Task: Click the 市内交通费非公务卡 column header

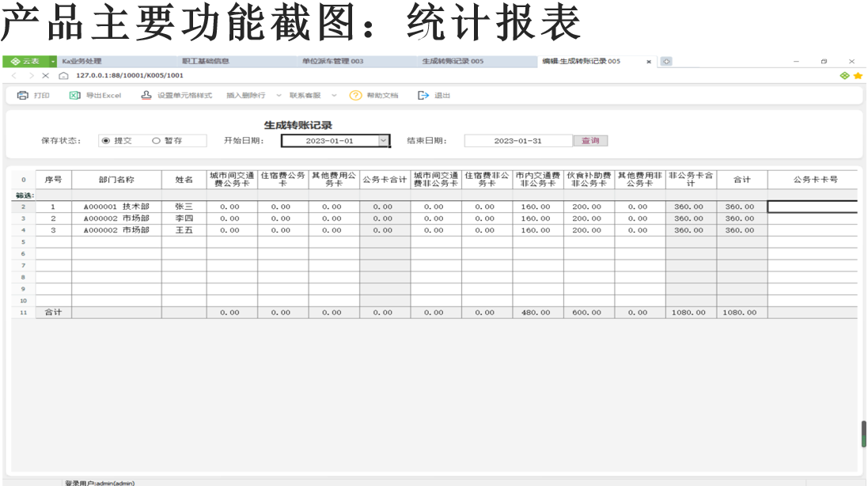Action: (x=537, y=180)
